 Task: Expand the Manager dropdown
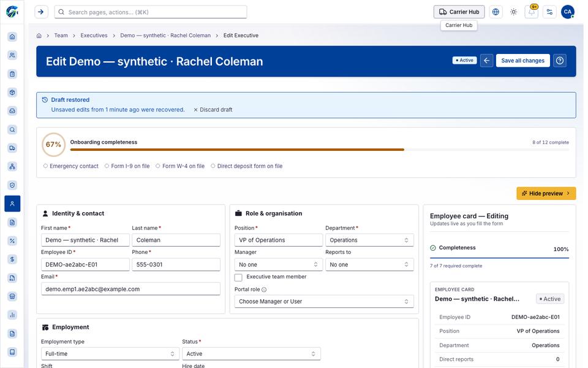point(278,265)
